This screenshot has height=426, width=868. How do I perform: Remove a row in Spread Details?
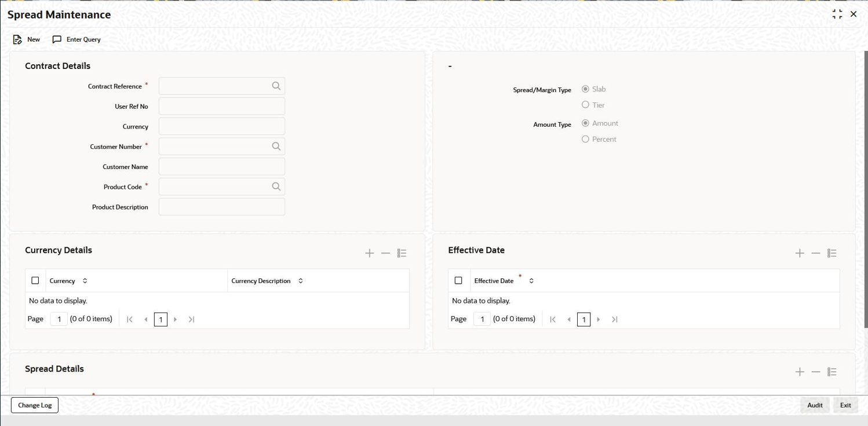coord(816,372)
